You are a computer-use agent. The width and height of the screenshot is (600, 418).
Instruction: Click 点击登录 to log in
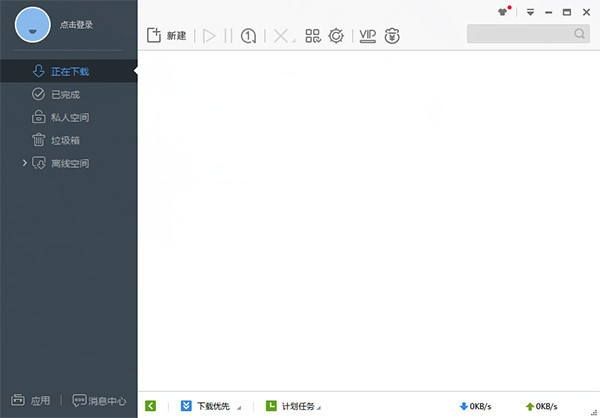pos(78,22)
